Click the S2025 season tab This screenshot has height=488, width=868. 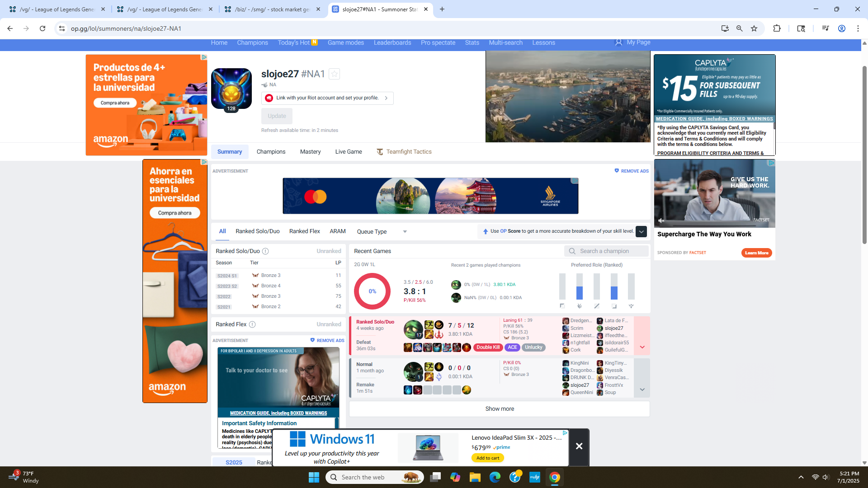point(234,462)
